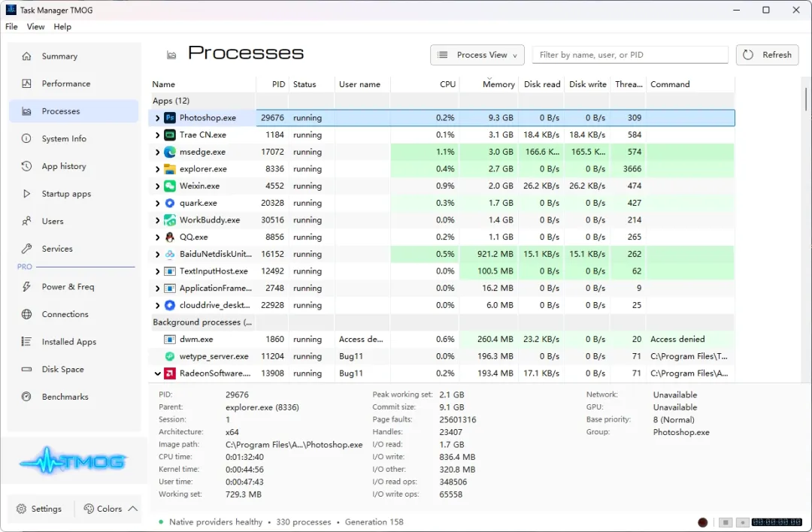Click the vertical scrollbar of the process list
The height and width of the screenshot is (532, 812).
click(x=805, y=98)
